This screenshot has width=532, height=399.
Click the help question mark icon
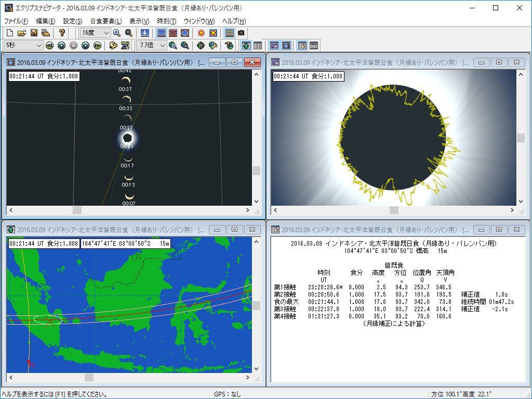[61, 33]
